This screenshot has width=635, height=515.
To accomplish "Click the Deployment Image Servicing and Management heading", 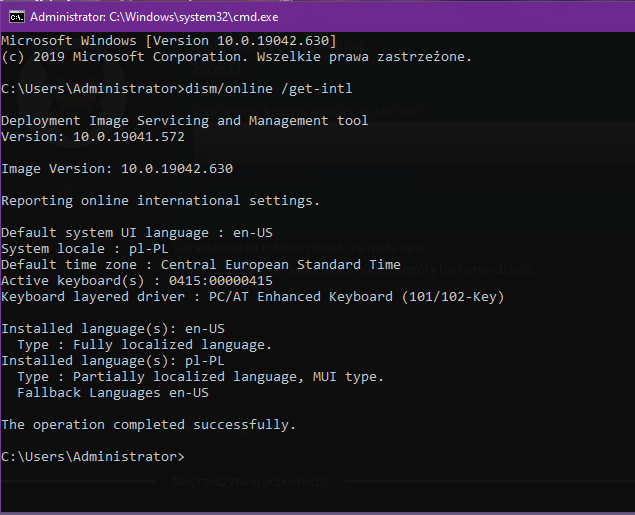I will click(184, 121).
